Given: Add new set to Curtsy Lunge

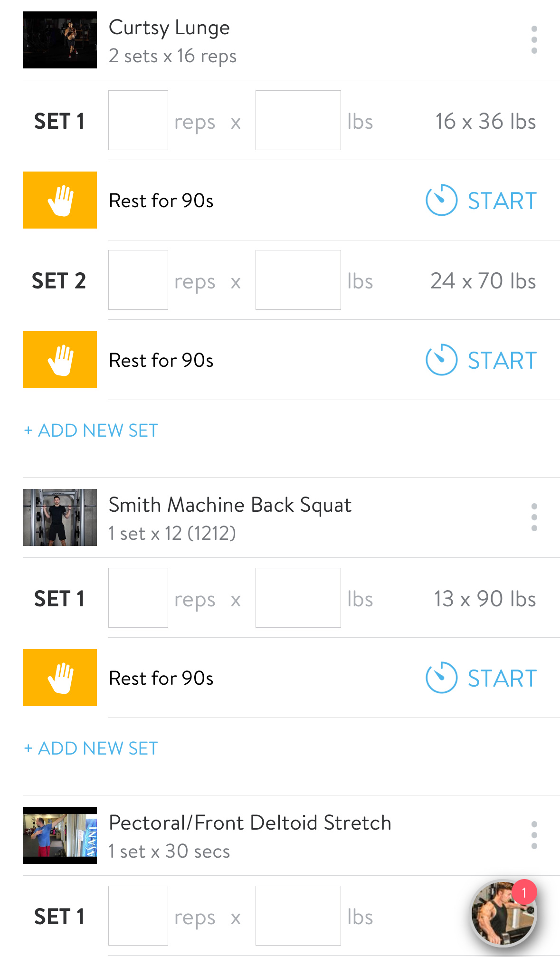Looking at the screenshot, I should [91, 431].
